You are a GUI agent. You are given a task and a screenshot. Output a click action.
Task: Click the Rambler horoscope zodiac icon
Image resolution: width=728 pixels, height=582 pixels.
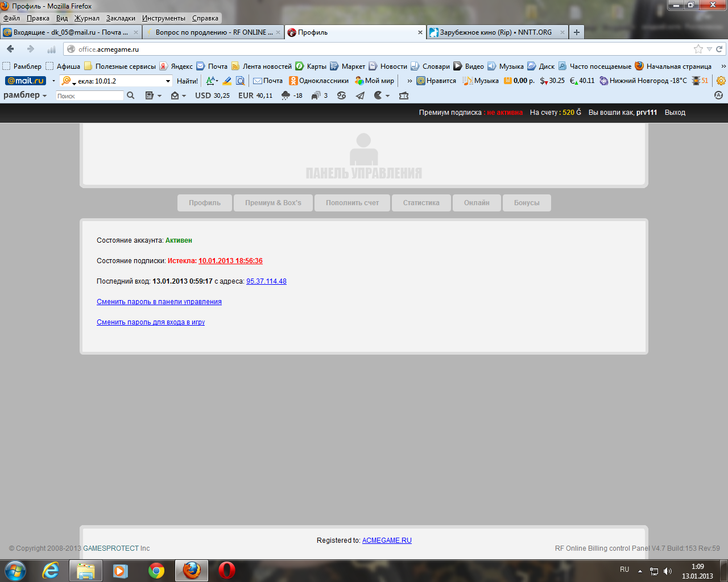pyautogui.click(x=341, y=95)
